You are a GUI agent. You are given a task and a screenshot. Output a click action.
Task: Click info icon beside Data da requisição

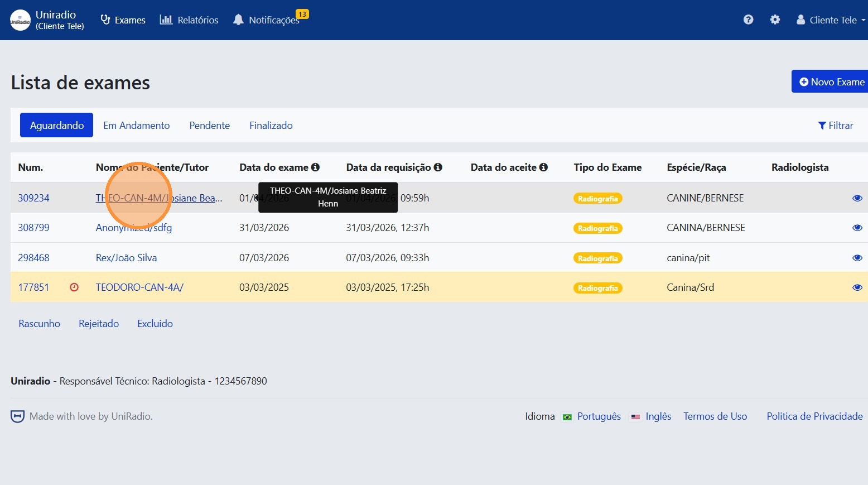click(438, 167)
